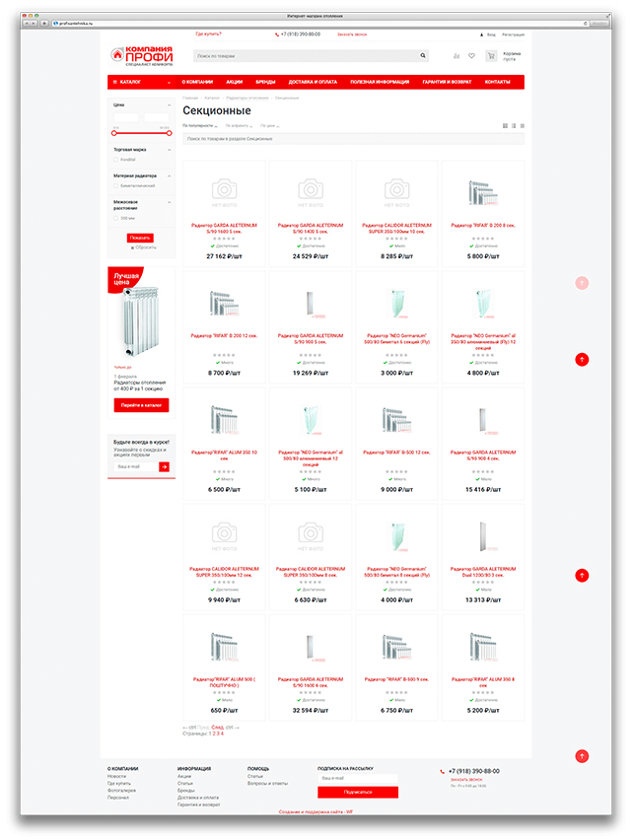This screenshot has height=840, width=633.
Task: Open product titled Радиатор RIFAR B 200 12 сек.
Action: [224, 336]
